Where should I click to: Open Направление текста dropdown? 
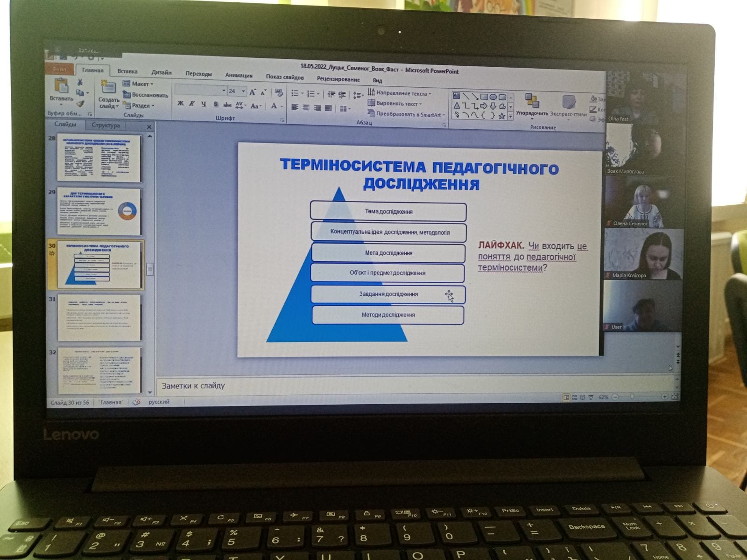[x=400, y=93]
